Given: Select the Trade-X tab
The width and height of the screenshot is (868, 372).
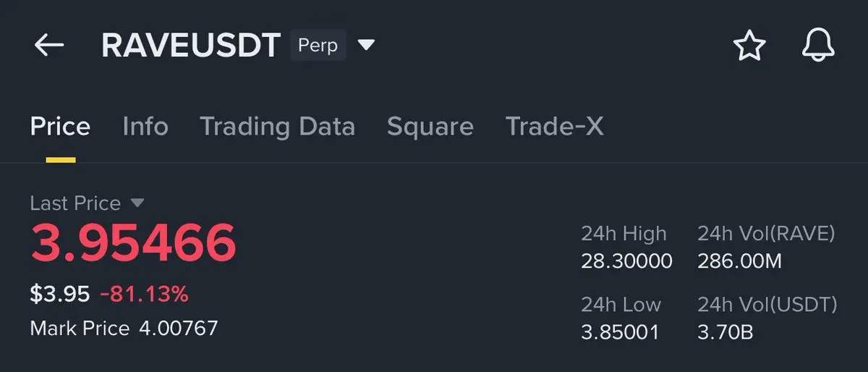Looking at the screenshot, I should (554, 127).
